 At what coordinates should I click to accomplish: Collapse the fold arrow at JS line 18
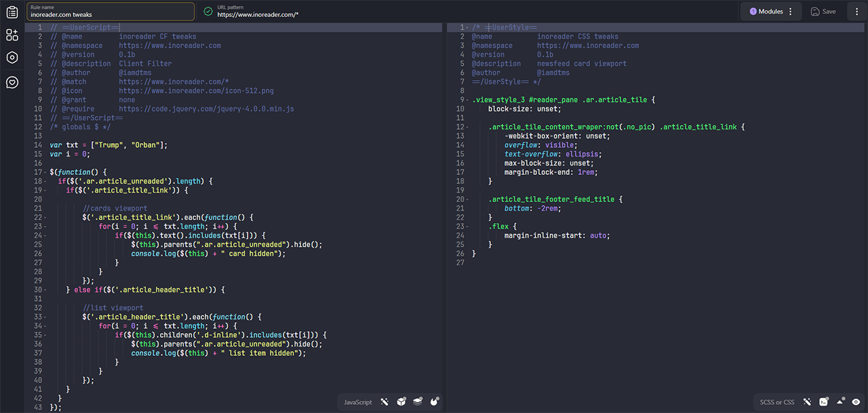45,181
